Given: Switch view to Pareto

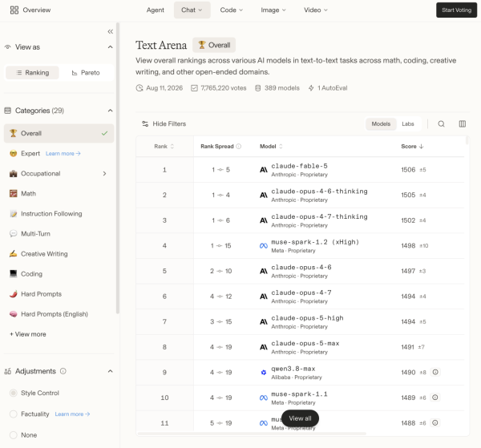Looking at the screenshot, I should click(86, 73).
